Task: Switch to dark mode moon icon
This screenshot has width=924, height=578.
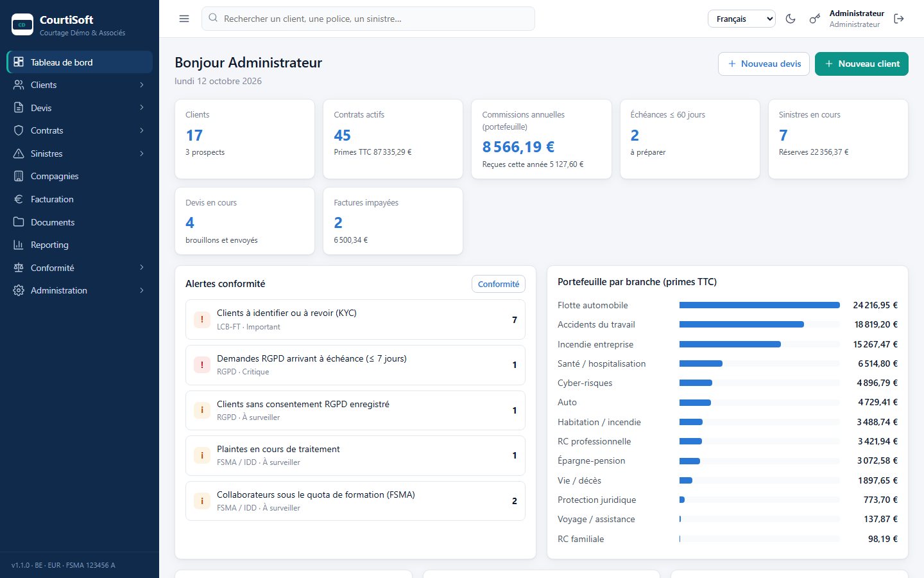Action: pyautogui.click(x=791, y=19)
